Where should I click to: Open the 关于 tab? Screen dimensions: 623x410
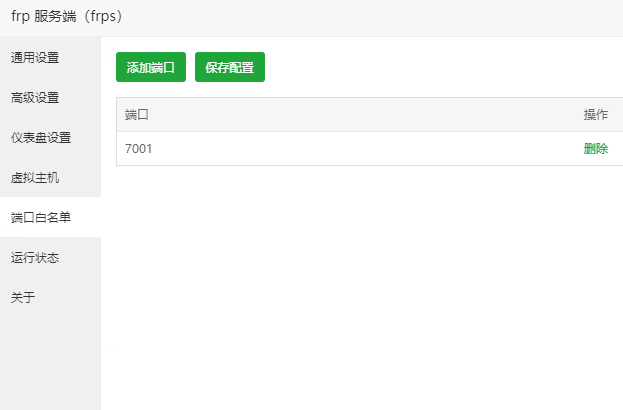[x=23, y=297]
